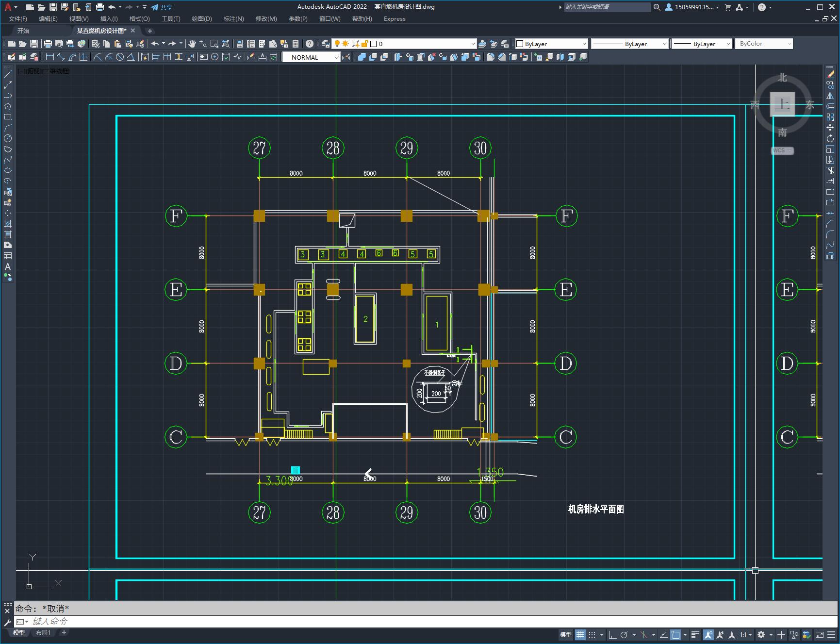Toggle drawing grid display in status bar
Viewport: 840px width, 644px height.
click(580, 634)
